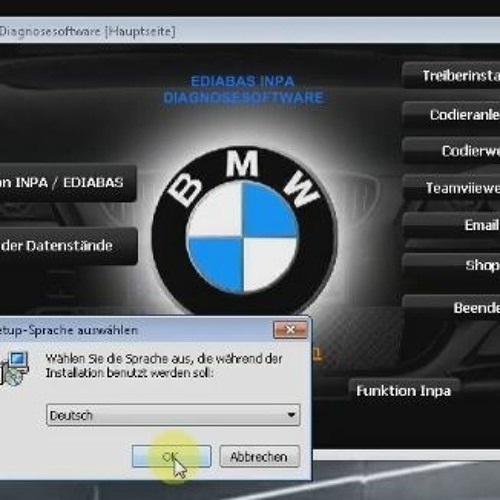The image size is (500, 500).
Task: Click the EDIABAS INPA Diagnosesoftware heading
Action: click(x=243, y=89)
